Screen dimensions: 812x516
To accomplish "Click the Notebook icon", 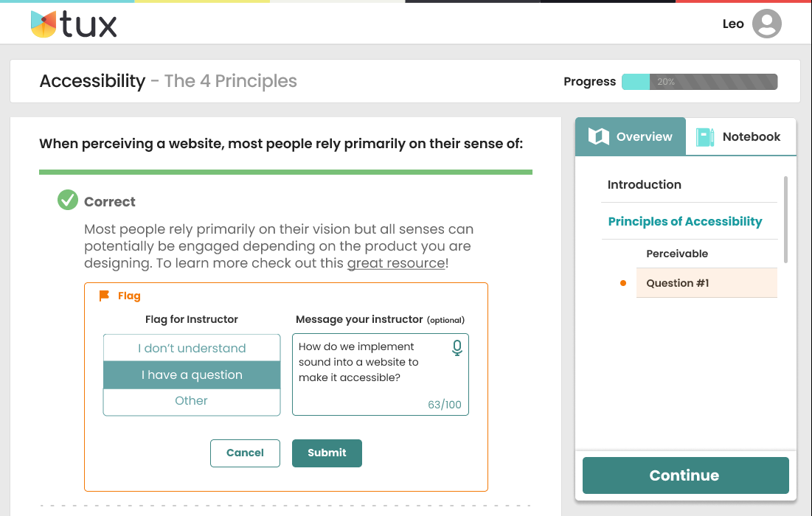I will (705, 136).
